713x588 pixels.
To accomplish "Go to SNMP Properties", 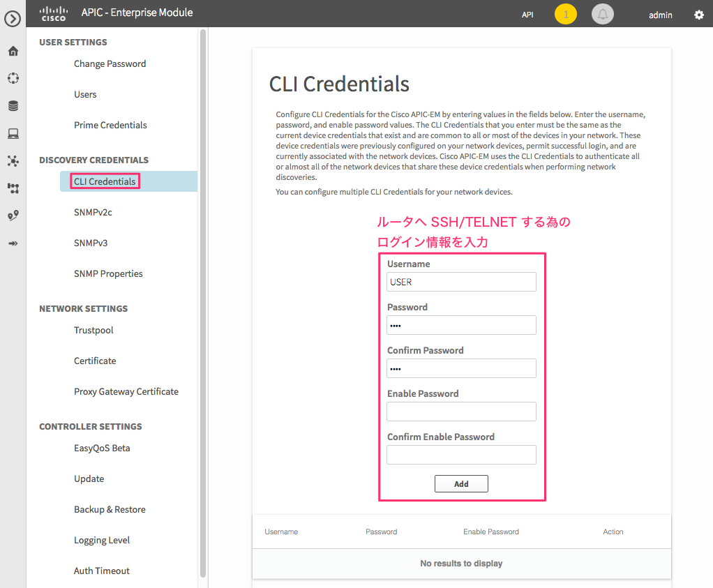I will click(108, 273).
